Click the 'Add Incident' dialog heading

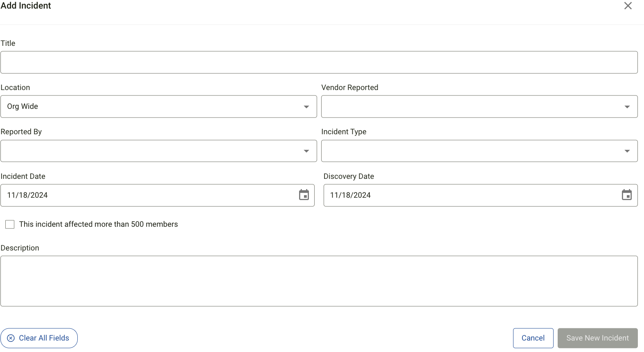26,6
